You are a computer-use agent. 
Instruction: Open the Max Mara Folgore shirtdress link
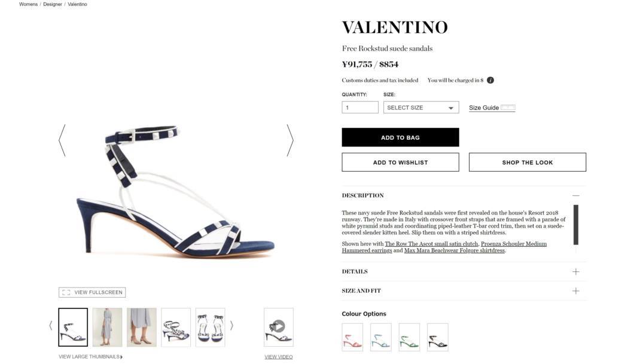tap(455, 250)
